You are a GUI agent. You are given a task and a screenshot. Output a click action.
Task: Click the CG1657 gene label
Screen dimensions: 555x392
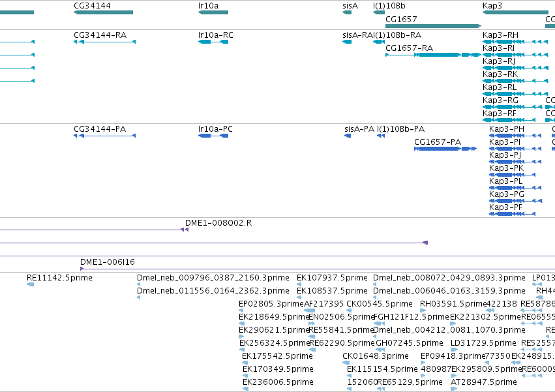(401, 19)
